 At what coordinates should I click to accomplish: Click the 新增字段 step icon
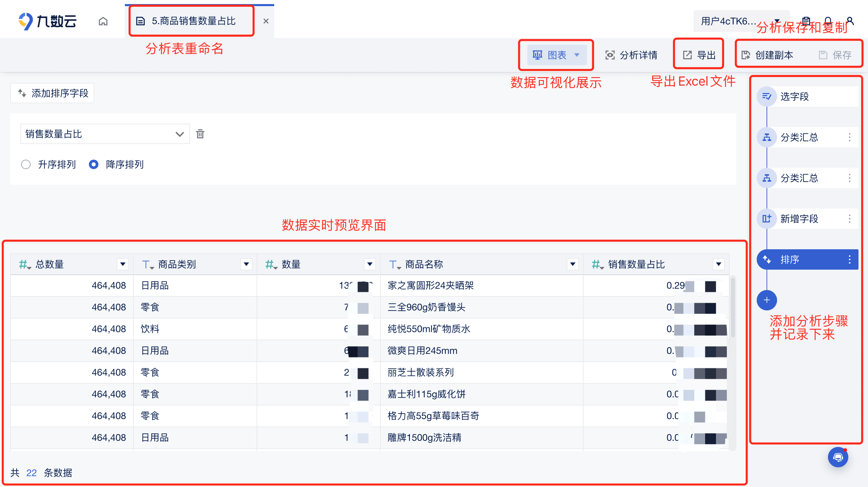(767, 219)
